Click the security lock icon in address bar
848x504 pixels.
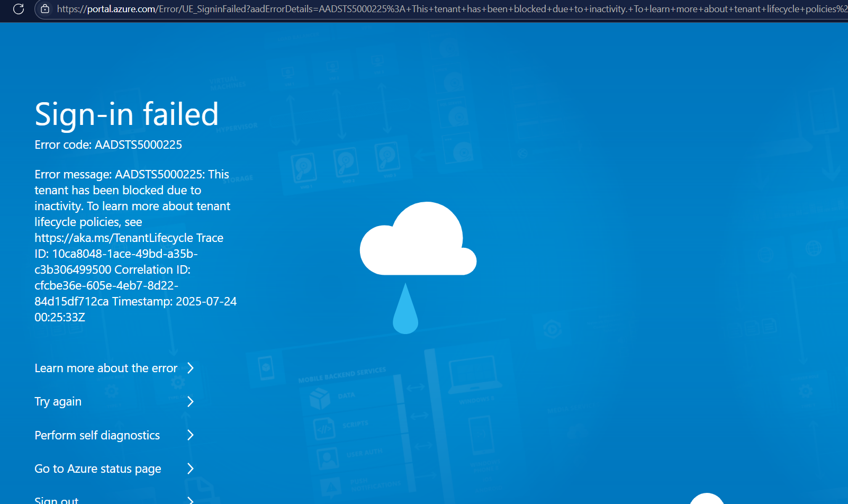click(x=45, y=9)
